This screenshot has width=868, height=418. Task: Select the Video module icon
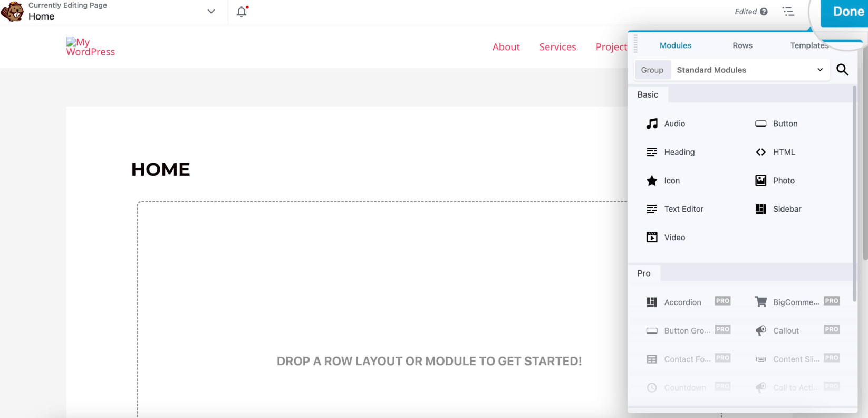point(652,237)
